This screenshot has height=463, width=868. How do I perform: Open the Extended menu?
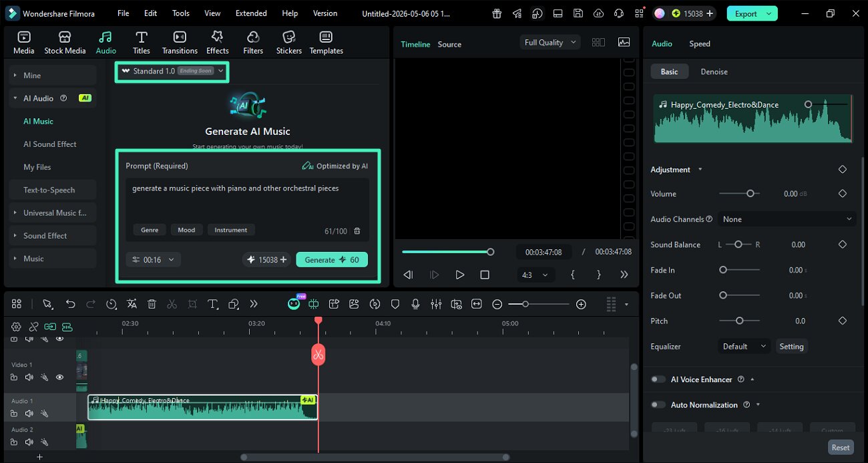coord(251,13)
